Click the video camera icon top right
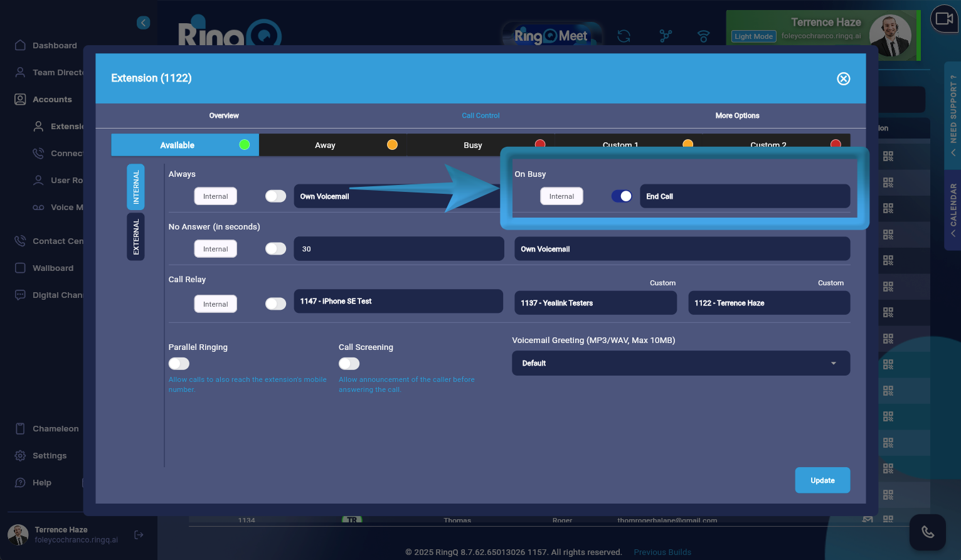The height and width of the screenshot is (560, 961). [x=944, y=19]
